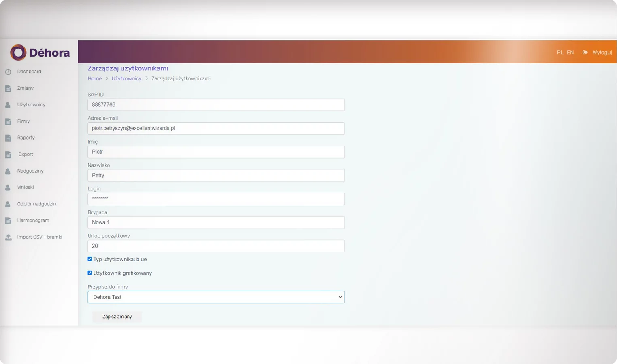
Task: Focus the Imię input field
Action: coord(216,152)
